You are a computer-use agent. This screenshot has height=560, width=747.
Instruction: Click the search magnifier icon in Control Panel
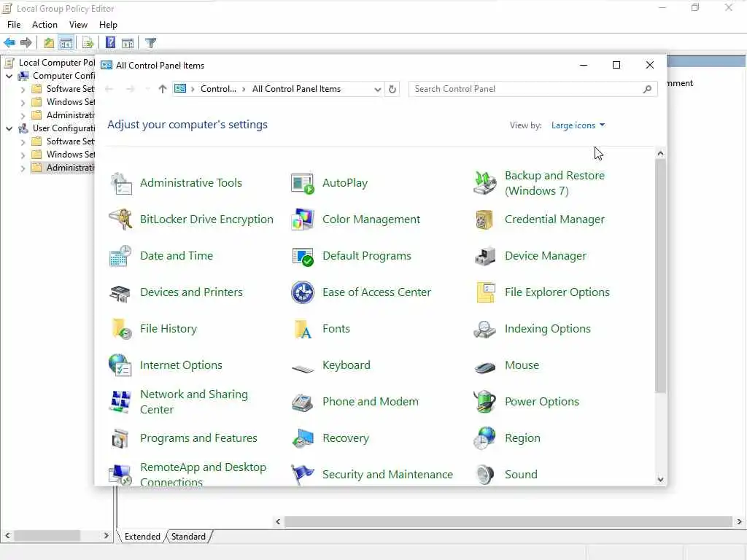click(x=647, y=89)
